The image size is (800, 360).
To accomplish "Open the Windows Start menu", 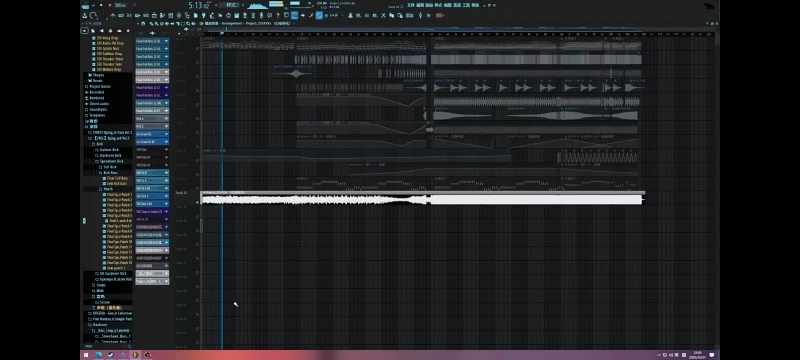I will 86,355.
